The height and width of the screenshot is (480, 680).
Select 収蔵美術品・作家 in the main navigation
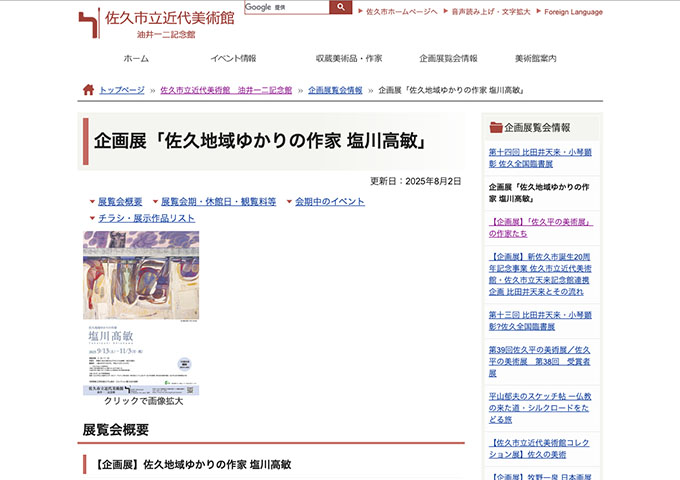(342, 58)
